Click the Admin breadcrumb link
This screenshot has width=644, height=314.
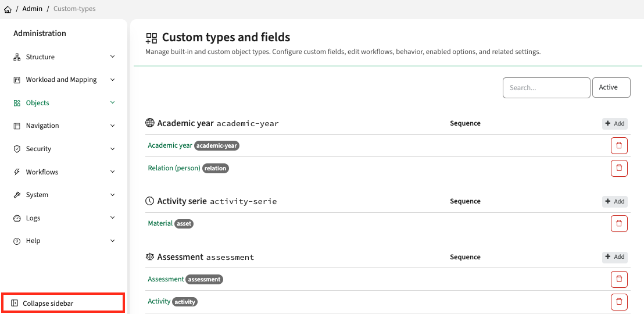tap(33, 9)
